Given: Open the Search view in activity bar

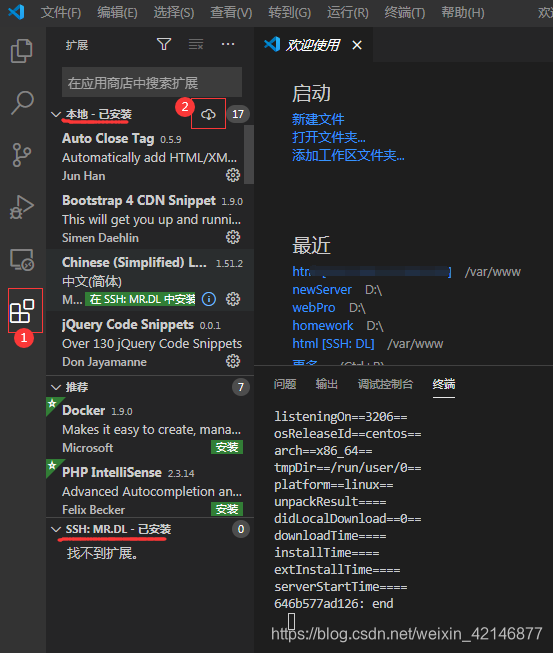Looking at the screenshot, I should 22,102.
